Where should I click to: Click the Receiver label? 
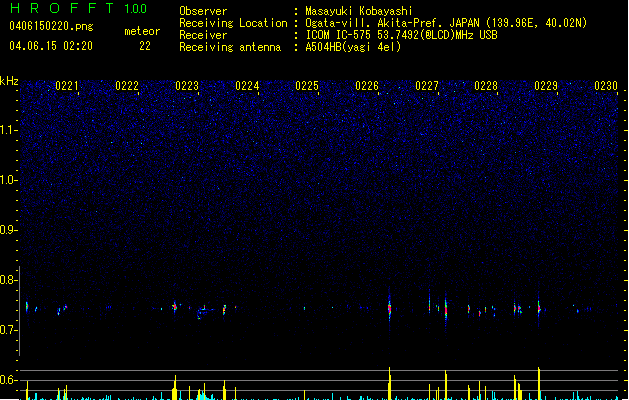coord(203,35)
